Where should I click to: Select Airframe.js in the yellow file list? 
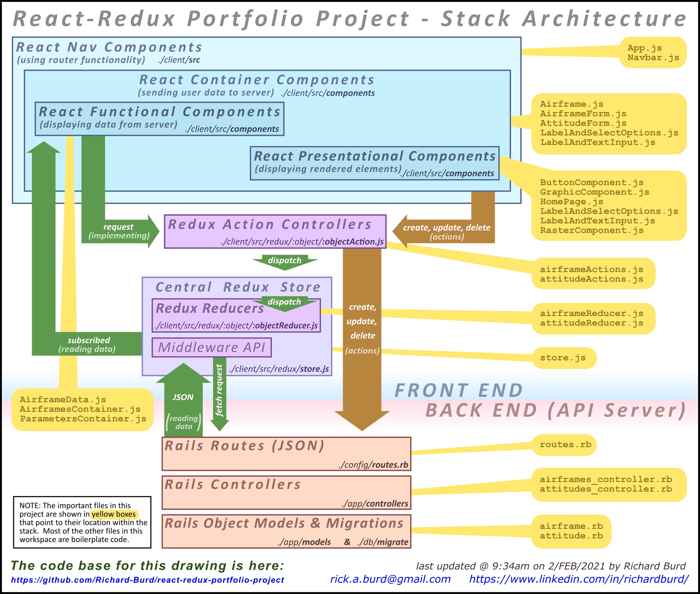tap(572, 104)
